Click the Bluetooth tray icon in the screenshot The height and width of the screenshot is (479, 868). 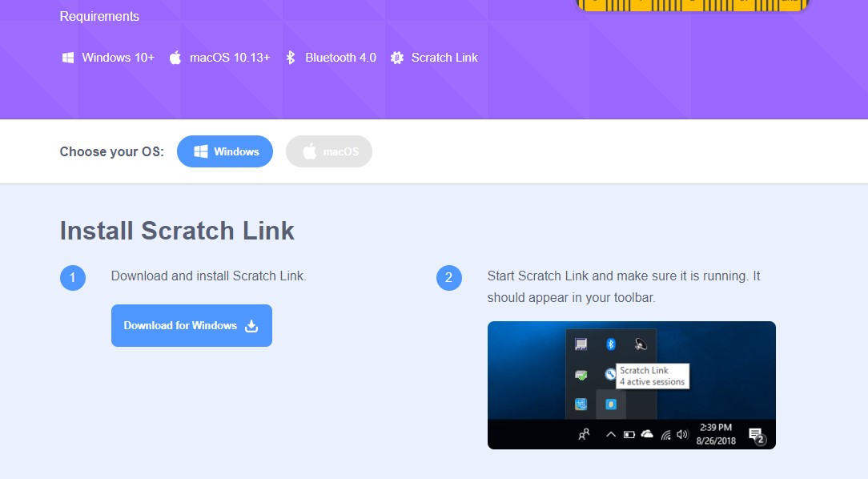[611, 344]
